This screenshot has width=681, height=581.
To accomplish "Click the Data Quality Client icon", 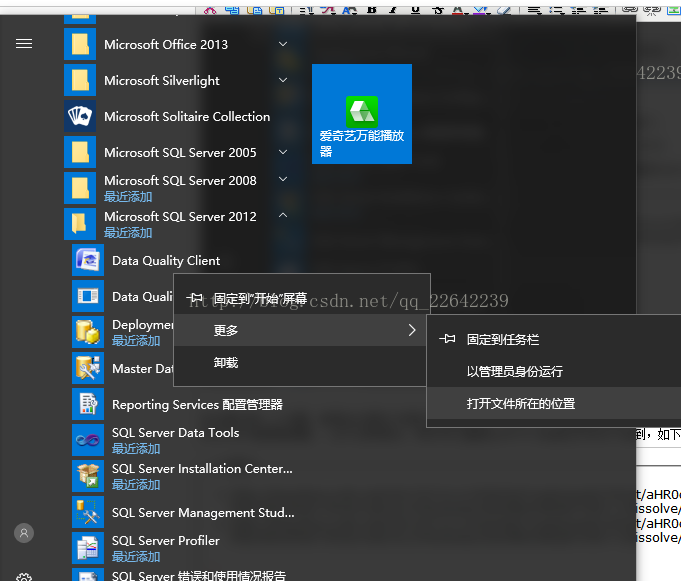I will [88, 260].
